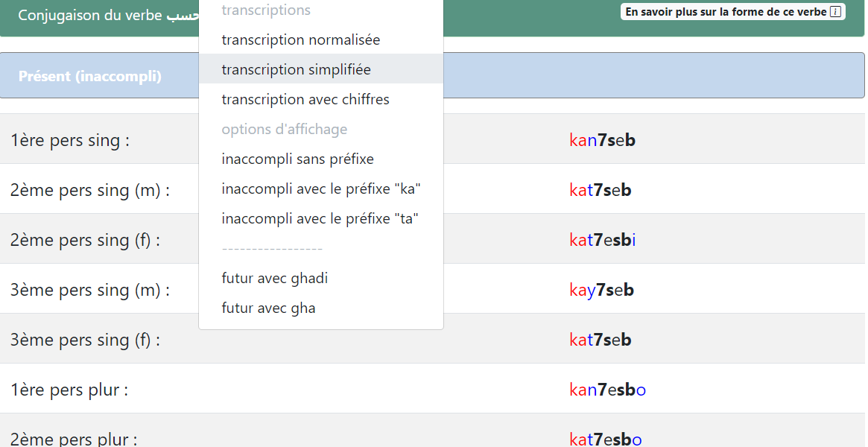Click the conjugated form "kay7seb"
The image size is (868, 447).
click(x=601, y=290)
